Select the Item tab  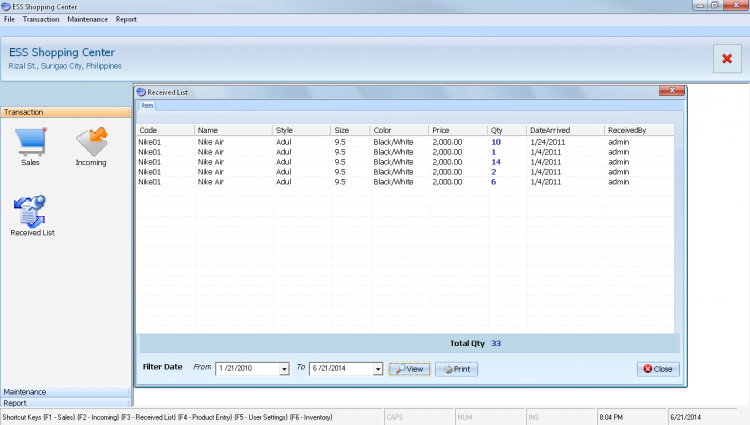[147, 106]
